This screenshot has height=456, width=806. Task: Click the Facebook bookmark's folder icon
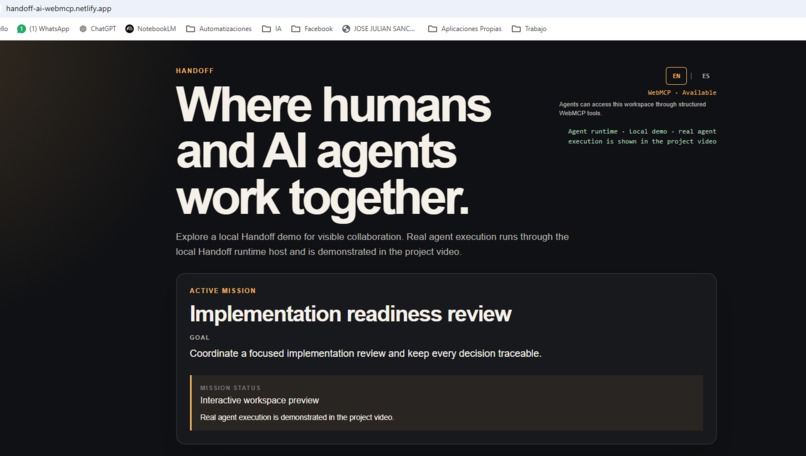[x=296, y=29]
